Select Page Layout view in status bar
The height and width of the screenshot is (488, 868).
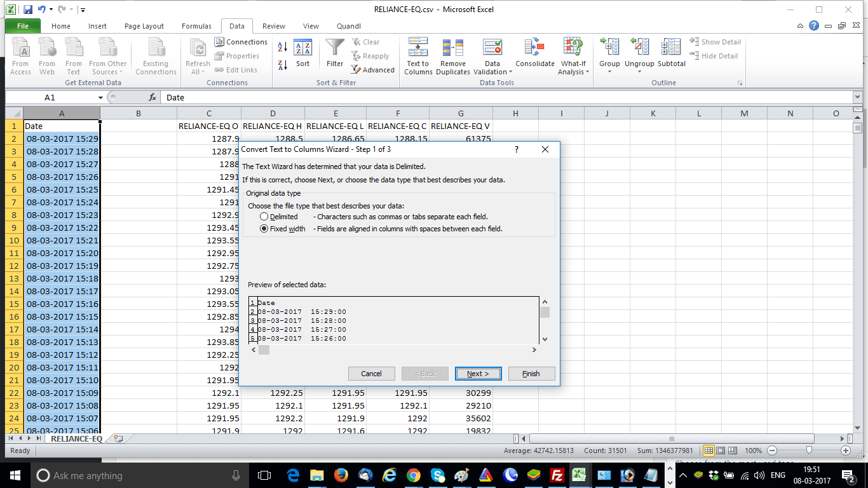coord(720,451)
